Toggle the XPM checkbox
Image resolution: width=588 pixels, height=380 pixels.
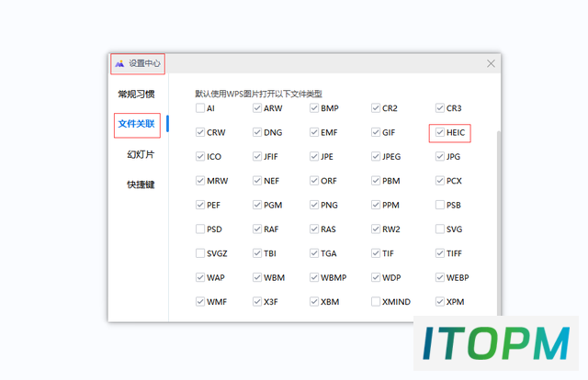tap(440, 302)
